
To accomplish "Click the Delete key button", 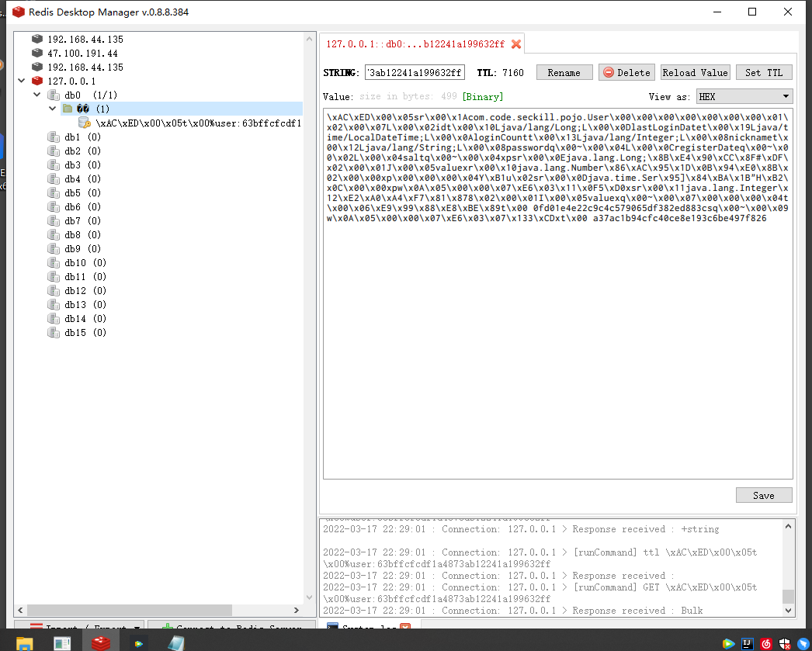I will tap(626, 72).
